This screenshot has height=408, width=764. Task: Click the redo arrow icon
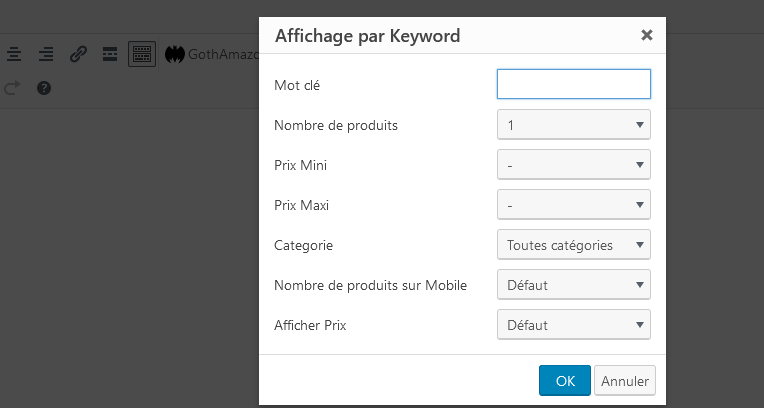click(12, 88)
